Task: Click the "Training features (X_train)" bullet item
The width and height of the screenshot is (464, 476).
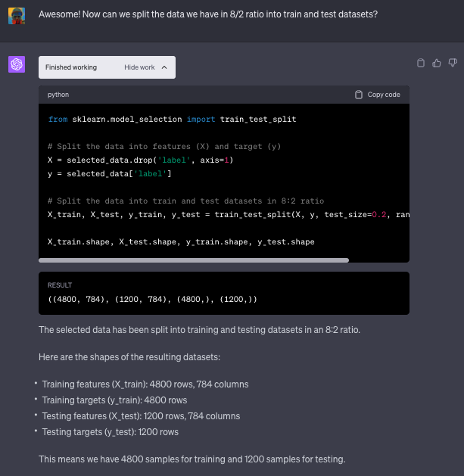Action: 145,384
